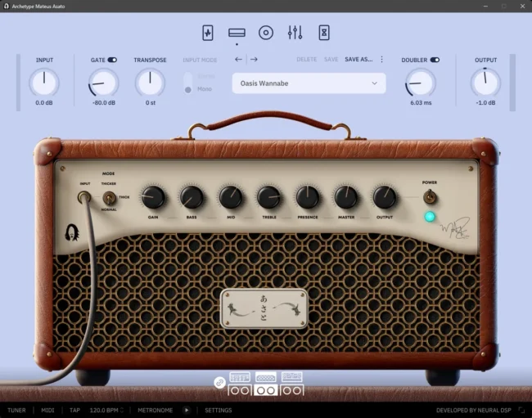Open the Metronome options

point(155,410)
